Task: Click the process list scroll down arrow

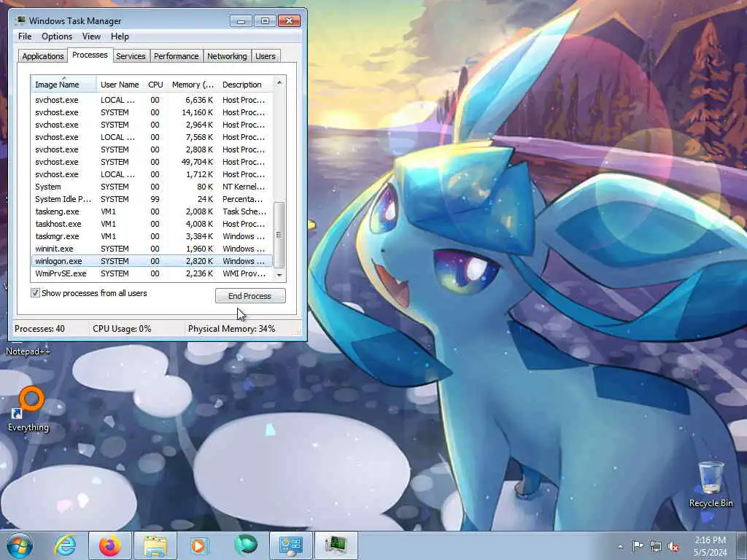Action: point(279,275)
